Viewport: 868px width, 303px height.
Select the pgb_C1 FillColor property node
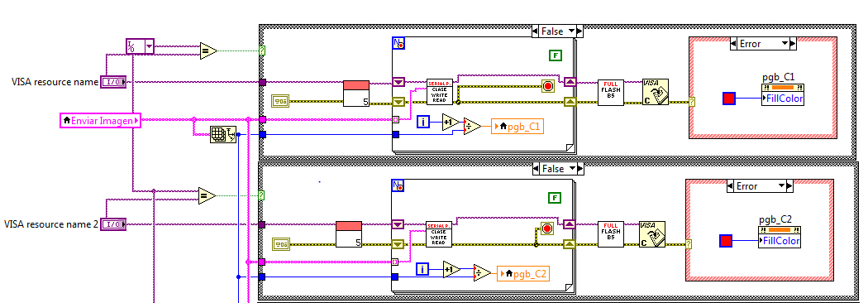(x=783, y=94)
